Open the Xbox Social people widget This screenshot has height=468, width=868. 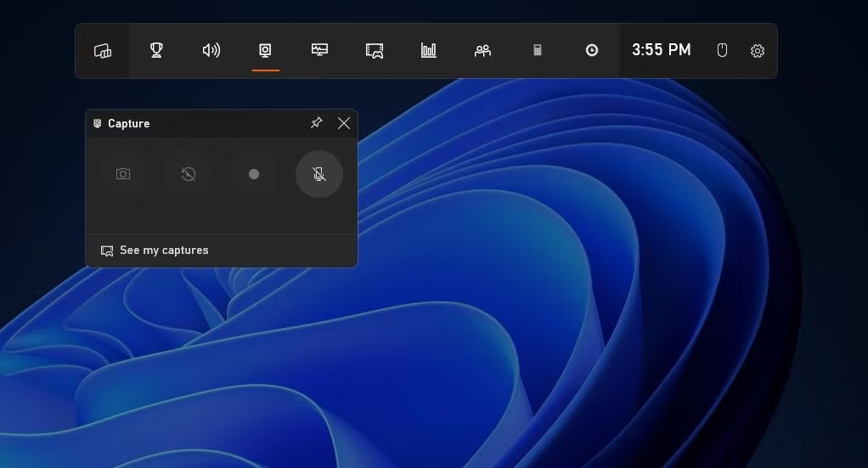click(482, 51)
